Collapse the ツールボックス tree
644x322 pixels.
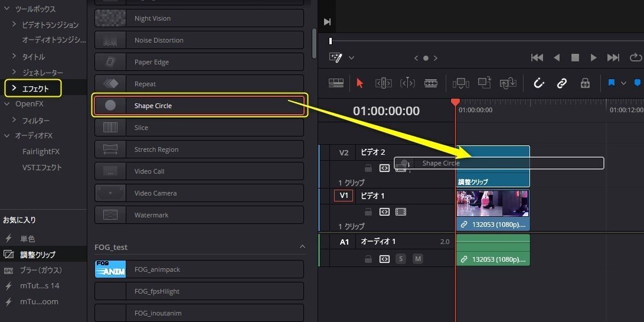pos(6,9)
